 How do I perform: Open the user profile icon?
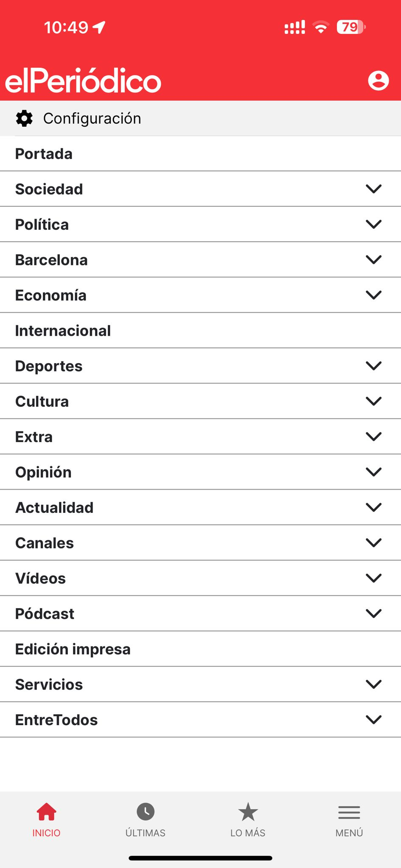pyautogui.click(x=378, y=81)
